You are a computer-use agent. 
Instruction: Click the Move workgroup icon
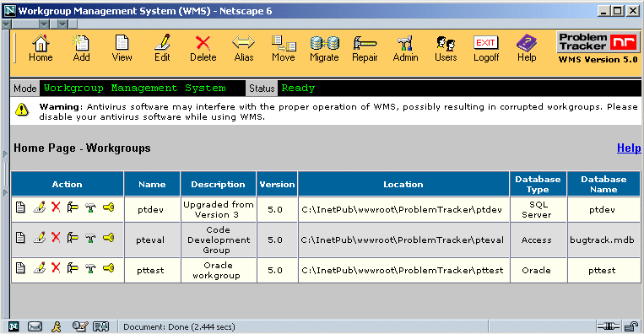click(284, 48)
